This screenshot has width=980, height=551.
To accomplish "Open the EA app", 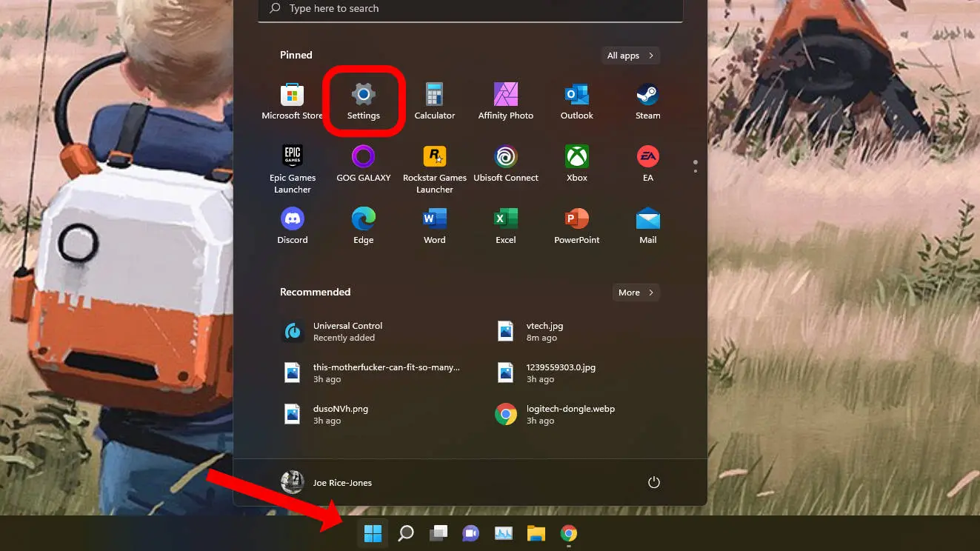I will click(x=647, y=164).
